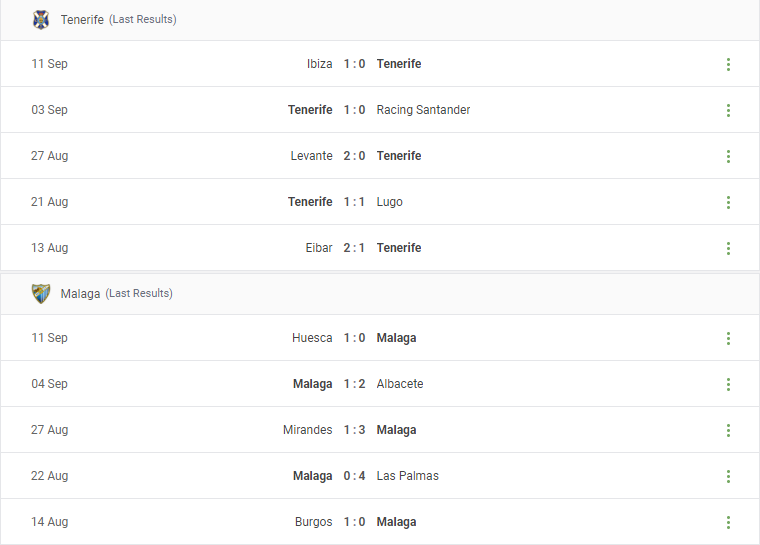Screen dimensions: 760x545
Task: Click the 04 Sep match date
Action: tap(49, 384)
